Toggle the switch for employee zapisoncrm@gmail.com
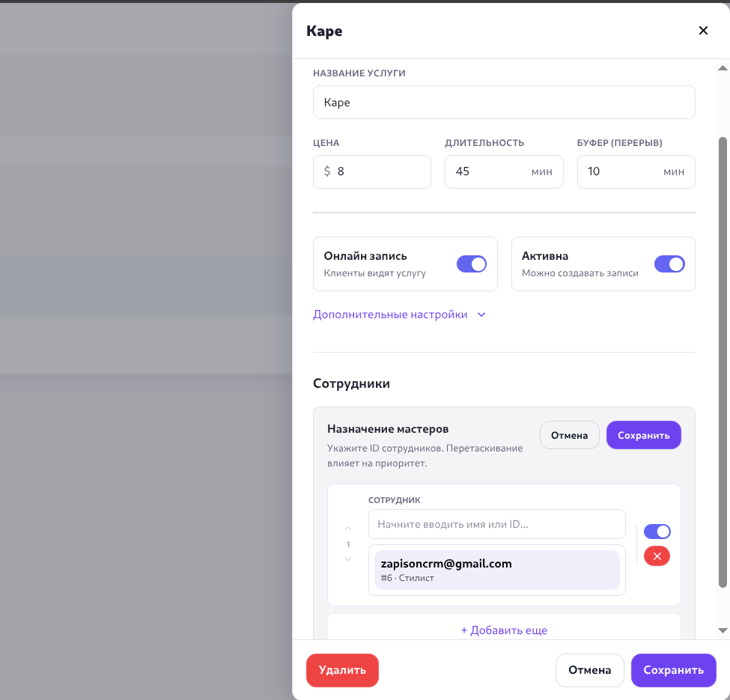Screen dimensions: 730x700 pos(657,532)
